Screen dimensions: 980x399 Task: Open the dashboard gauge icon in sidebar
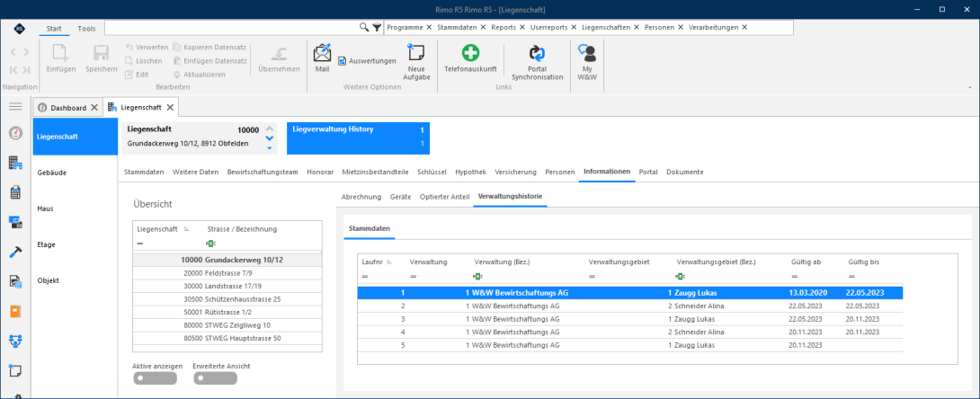(x=15, y=133)
